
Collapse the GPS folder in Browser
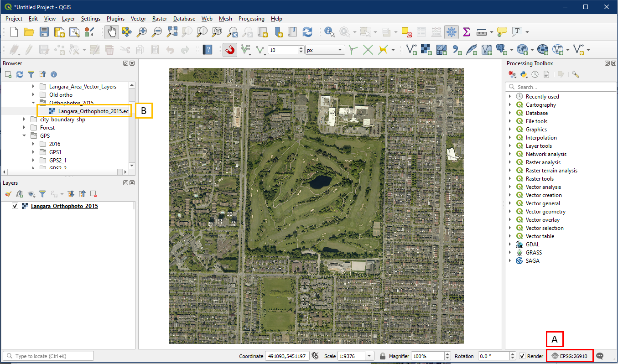pos(25,136)
